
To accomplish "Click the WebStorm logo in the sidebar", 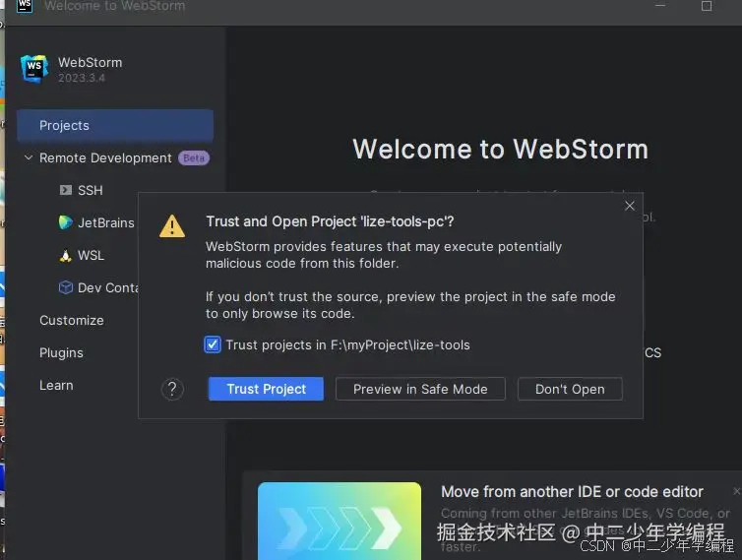I will click(x=34, y=69).
